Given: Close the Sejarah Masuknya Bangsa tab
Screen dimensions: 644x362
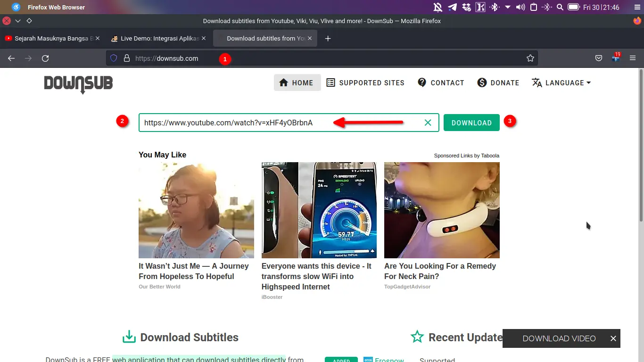Looking at the screenshot, I should tap(98, 38).
